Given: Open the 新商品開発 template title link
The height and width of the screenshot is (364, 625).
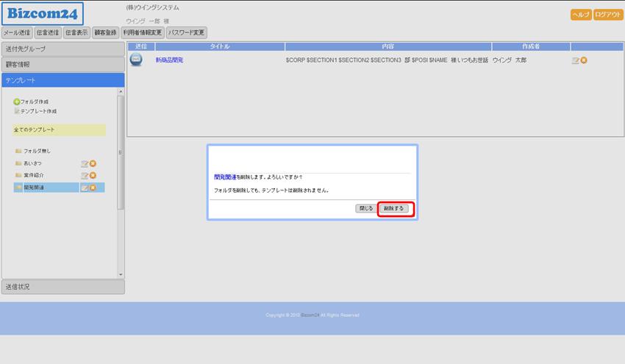Looking at the screenshot, I should (x=169, y=60).
